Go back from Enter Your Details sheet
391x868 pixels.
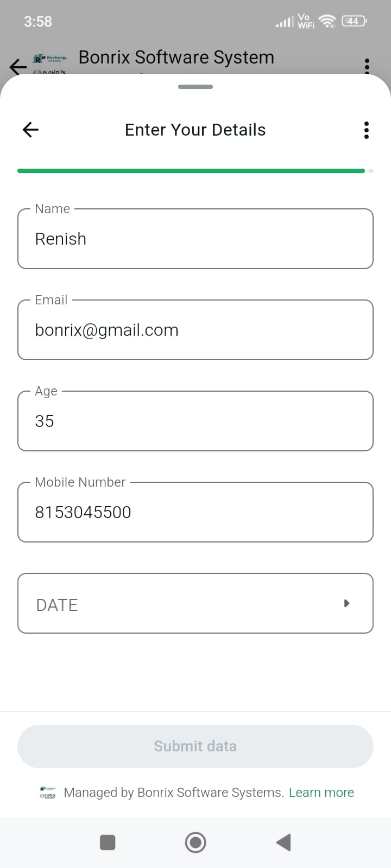pos(30,130)
